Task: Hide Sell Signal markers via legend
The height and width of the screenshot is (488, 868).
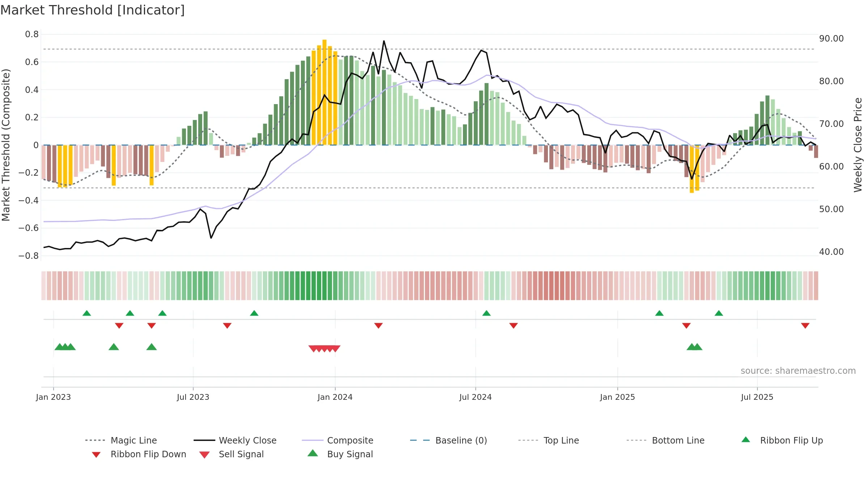Action: click(x=231, y=454)
